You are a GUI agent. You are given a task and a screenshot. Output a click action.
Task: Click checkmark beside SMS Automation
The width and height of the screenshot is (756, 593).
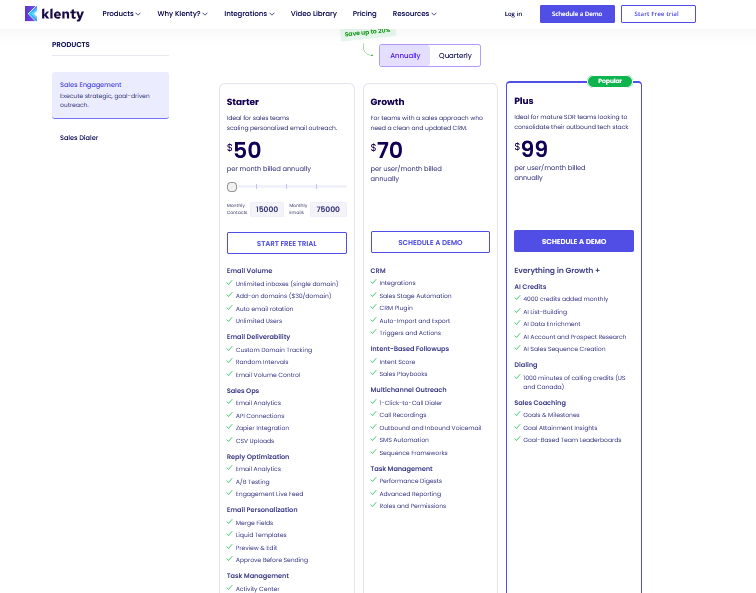coord(373,439)
